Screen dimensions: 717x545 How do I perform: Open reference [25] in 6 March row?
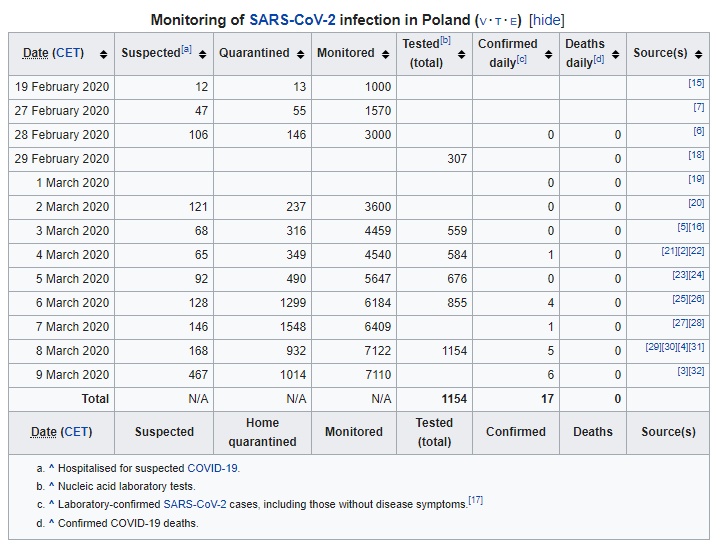pyautogui.click(x=680, y=299)
